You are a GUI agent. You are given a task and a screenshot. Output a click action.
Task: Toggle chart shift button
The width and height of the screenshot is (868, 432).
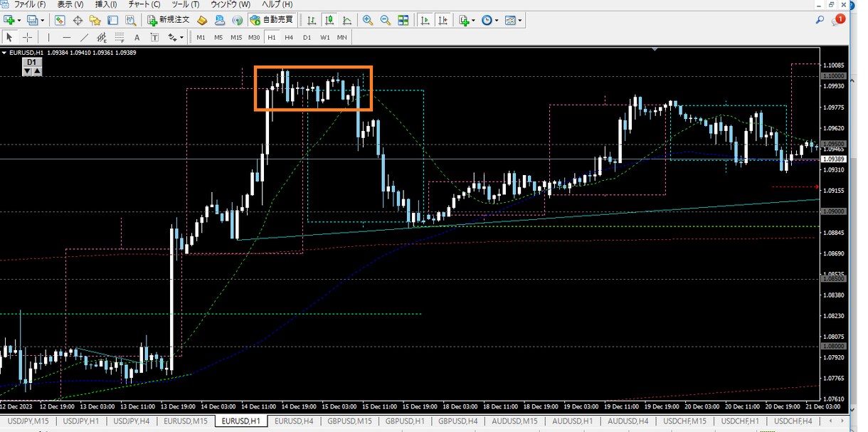[x=442, y=20]
